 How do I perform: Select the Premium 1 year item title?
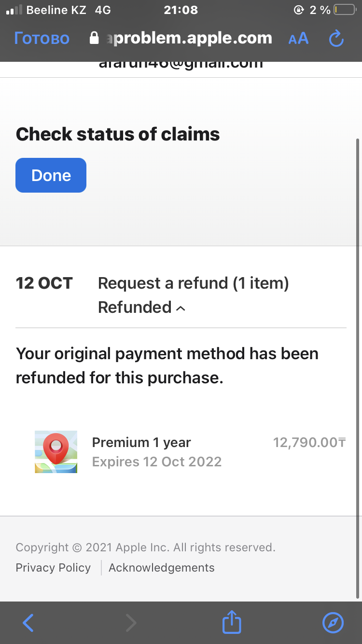click(x=141, y=442)
